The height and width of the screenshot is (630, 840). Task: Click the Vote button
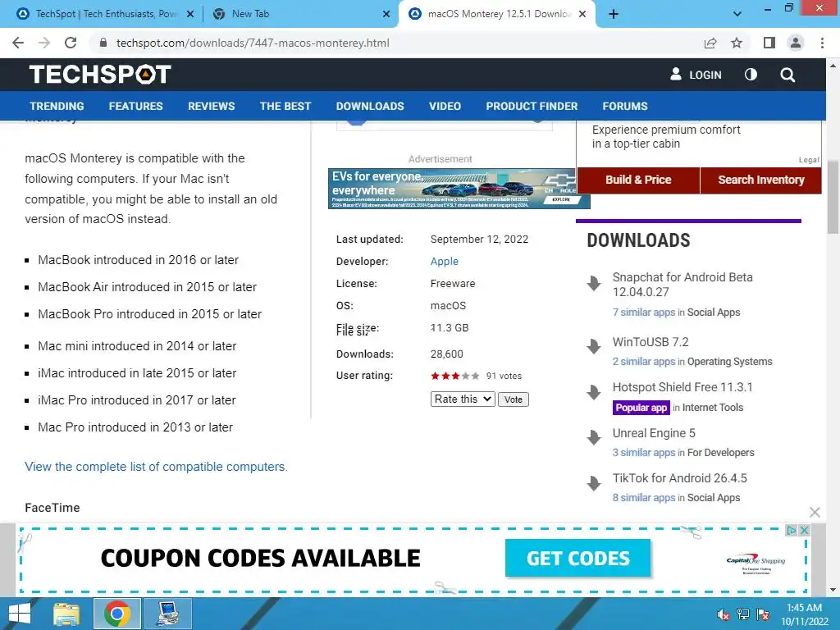pos(514,399)
